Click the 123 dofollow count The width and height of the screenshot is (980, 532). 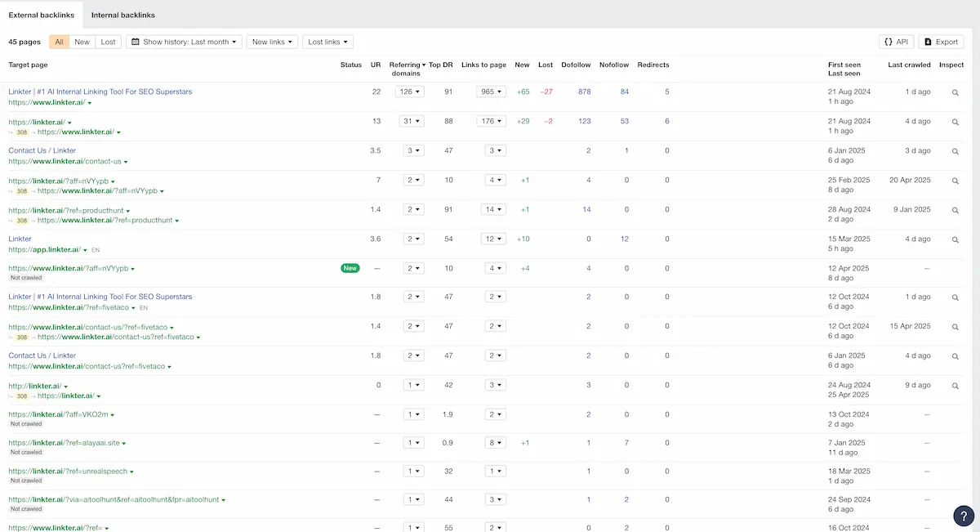click(584, 122)
